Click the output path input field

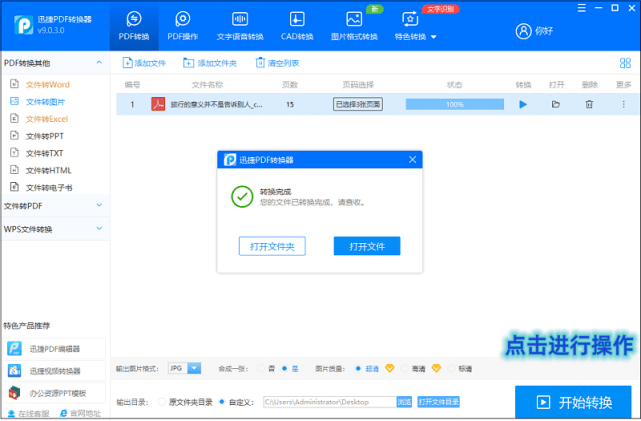pos(329,402)
